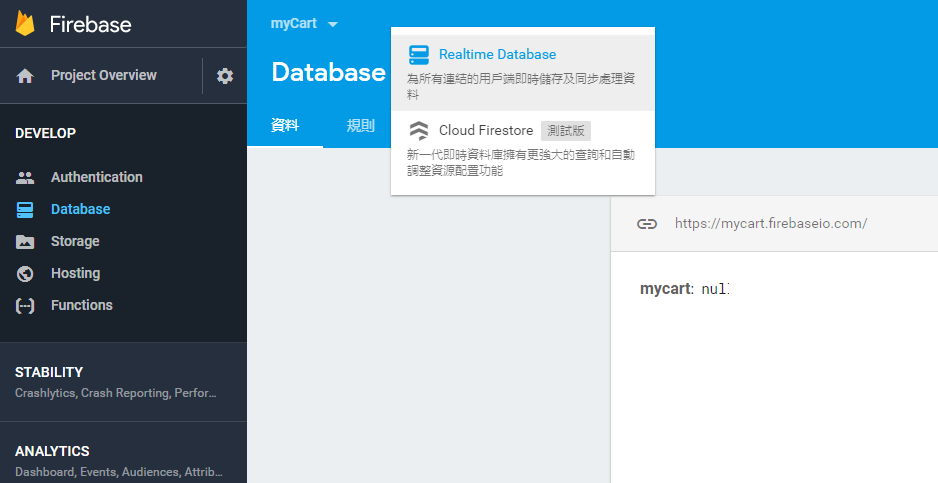Expand the STABILITY section
The height and width of the screenshot is (483, 938).
coord(123,382)
